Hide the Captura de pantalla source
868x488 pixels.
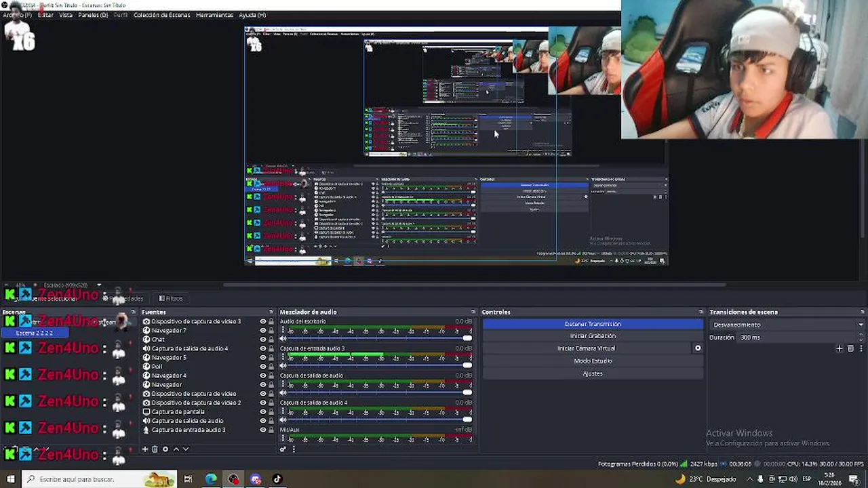click(262, 411)
